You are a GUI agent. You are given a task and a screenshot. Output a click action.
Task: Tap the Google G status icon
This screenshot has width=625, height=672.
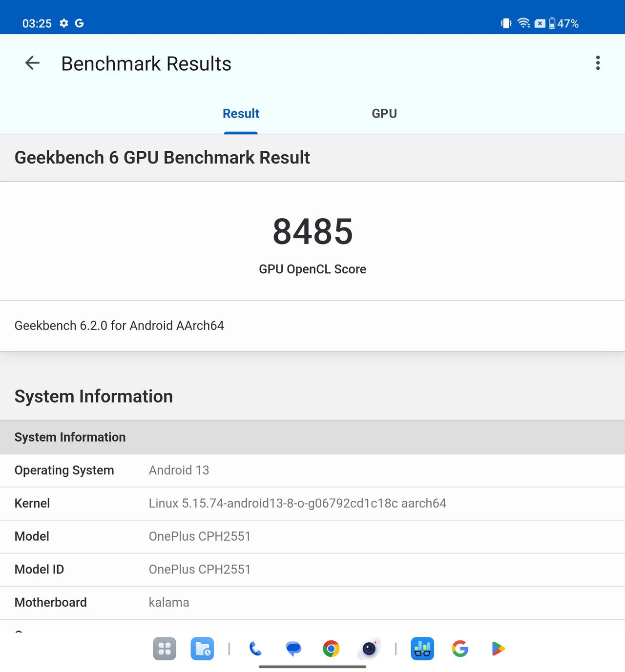[79, 23]
